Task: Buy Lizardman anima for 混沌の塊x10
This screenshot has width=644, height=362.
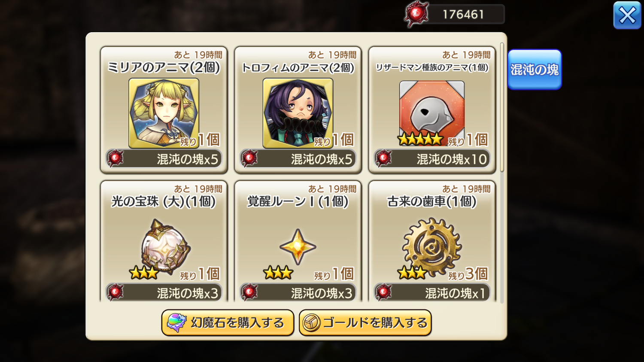Action: (x=432, y=159)
